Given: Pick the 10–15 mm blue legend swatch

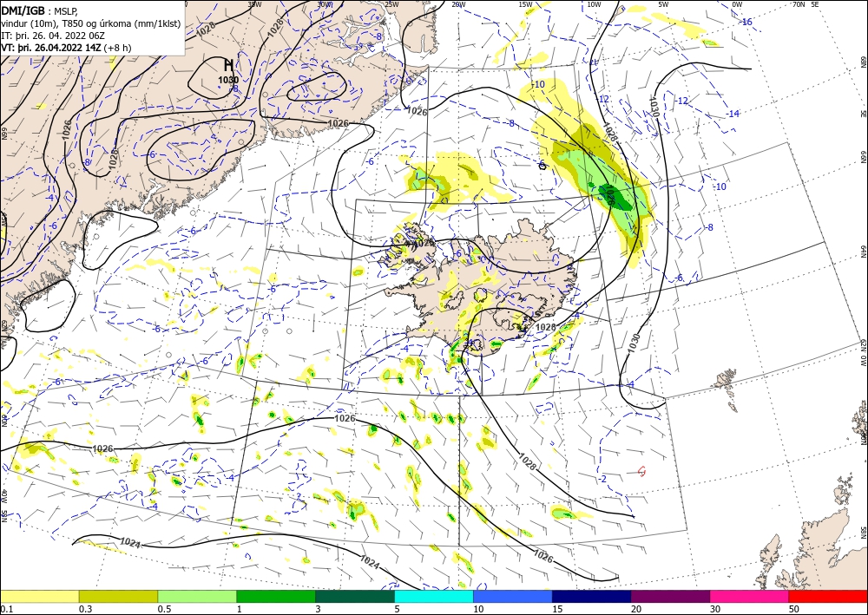Looking at the screenshot, I should [513, 596].
